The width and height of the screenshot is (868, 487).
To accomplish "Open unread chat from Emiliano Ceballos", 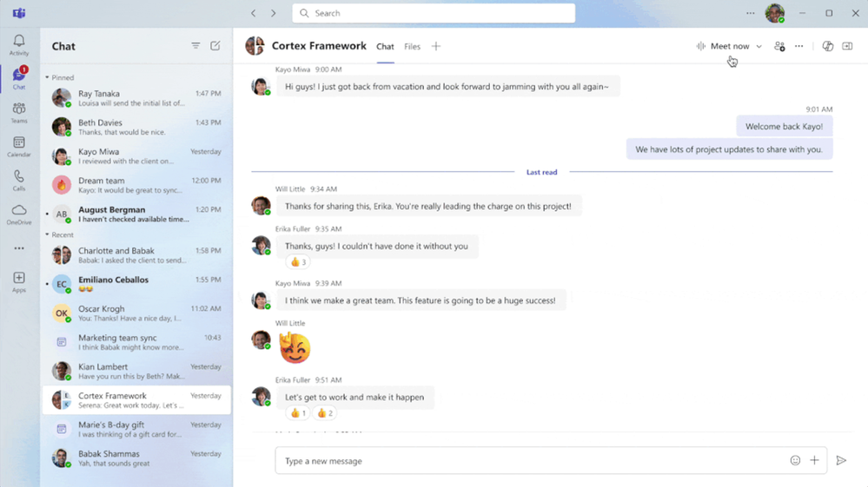I will click(136, 284).
